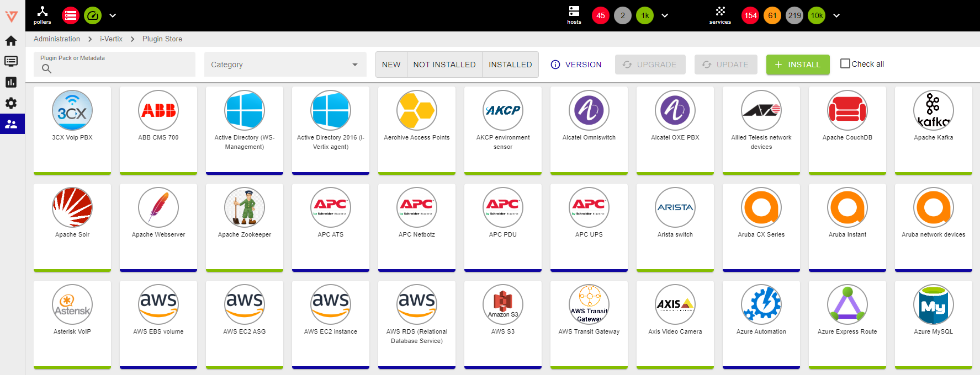Screen dimensions: 980x375
Task: Select Apache Solr plugin
Action: (72, 228)
